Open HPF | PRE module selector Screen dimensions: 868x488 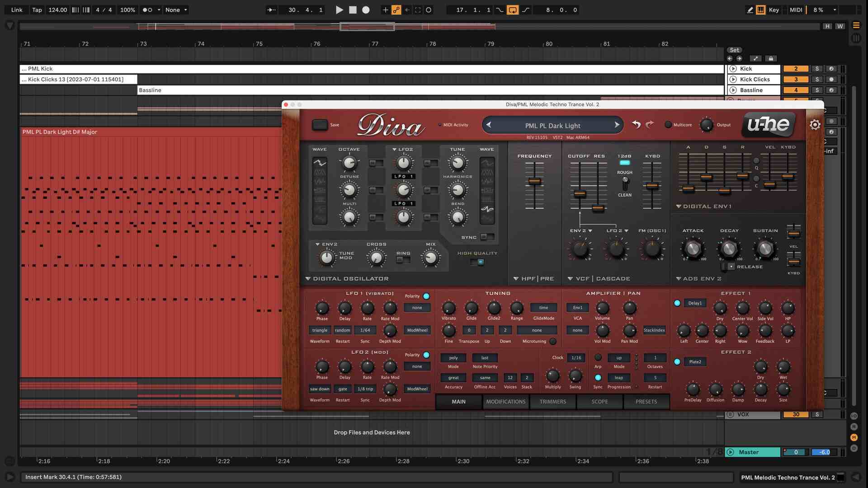click(533, 279)
